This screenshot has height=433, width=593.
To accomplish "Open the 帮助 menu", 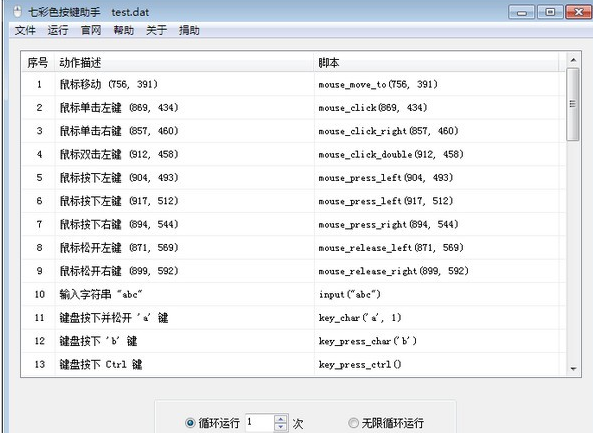I will [124, 30].
